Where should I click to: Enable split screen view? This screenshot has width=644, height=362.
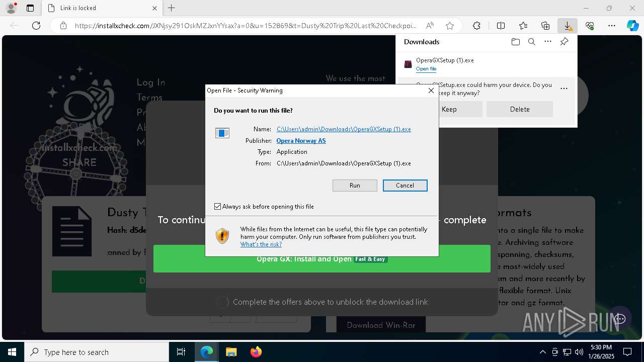click(x=501, y=26)
